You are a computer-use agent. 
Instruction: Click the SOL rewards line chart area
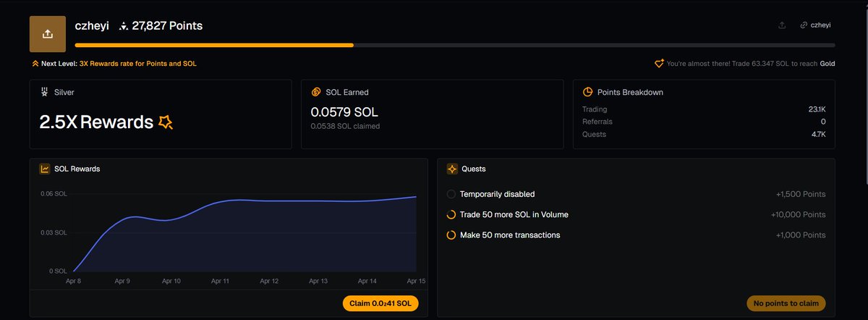point(245,232)
